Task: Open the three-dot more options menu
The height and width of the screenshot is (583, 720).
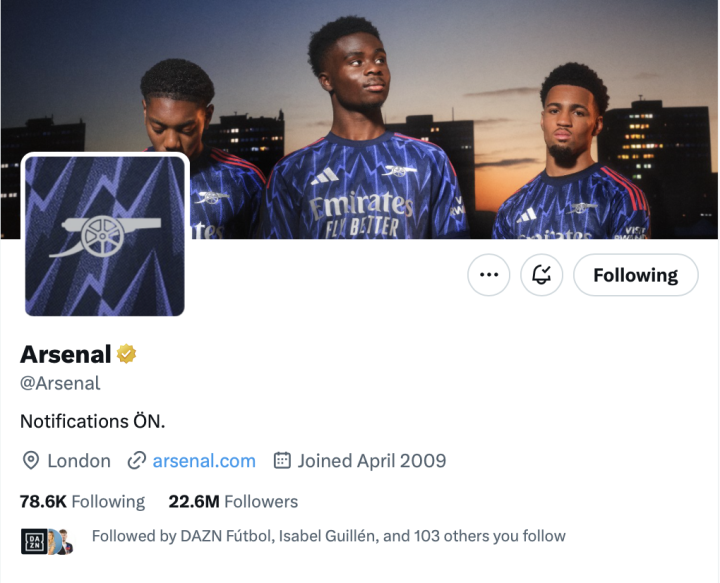Action: click(x=488, y=275)
